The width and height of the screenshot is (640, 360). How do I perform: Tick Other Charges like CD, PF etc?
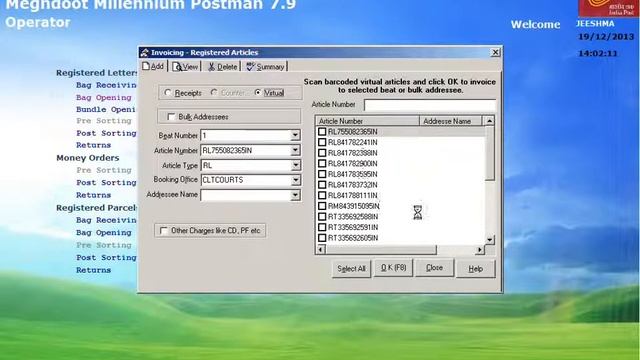pos(164,231)
